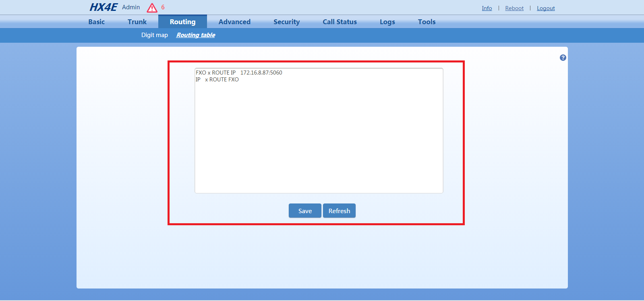644x301 pixels.
Task: Select the Routing tab
Action: point(182,22)
